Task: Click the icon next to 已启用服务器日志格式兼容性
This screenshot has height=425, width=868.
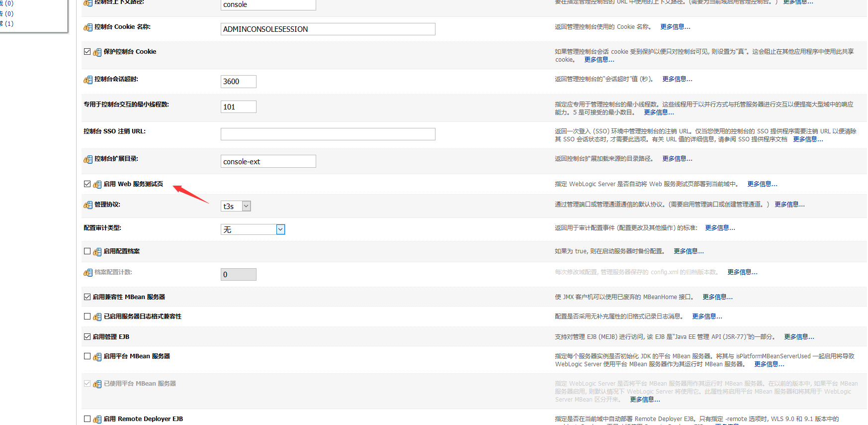Action: (97, 317)
